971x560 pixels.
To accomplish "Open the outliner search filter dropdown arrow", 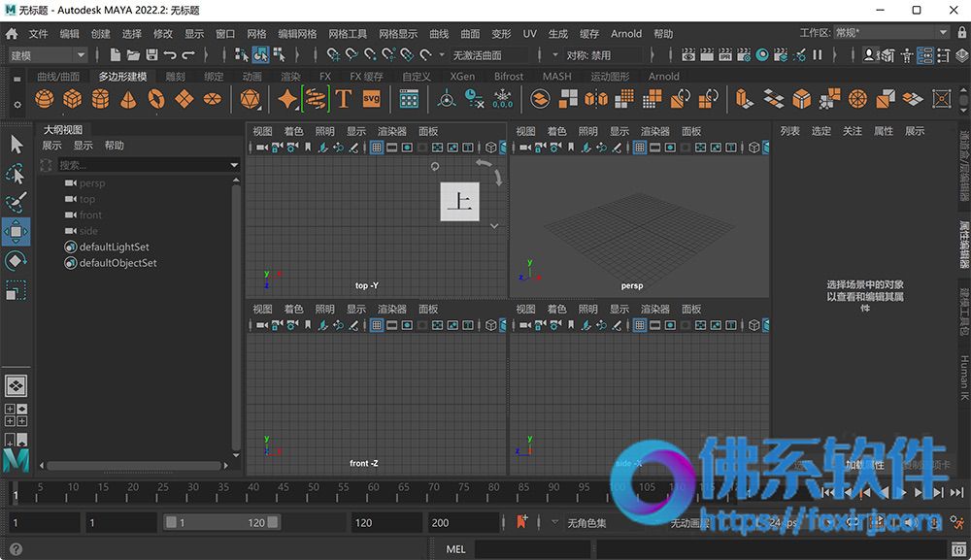I will (234, 165).
